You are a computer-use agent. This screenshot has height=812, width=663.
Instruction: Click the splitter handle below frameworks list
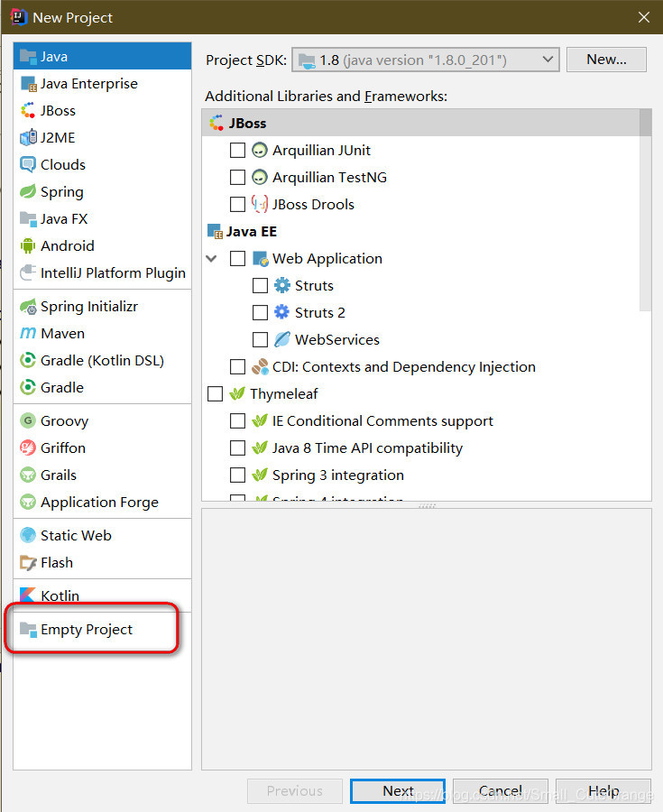pyautogui.click(x=427, y=505)
